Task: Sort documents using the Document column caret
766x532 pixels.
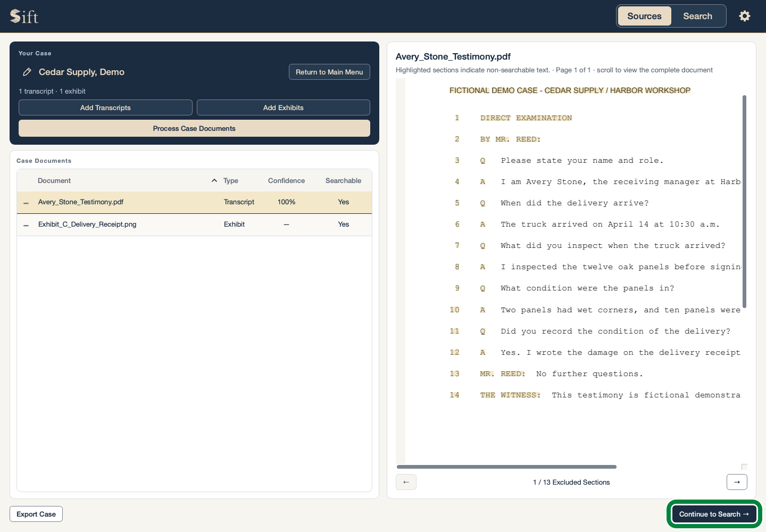Action: pos(214,180)
